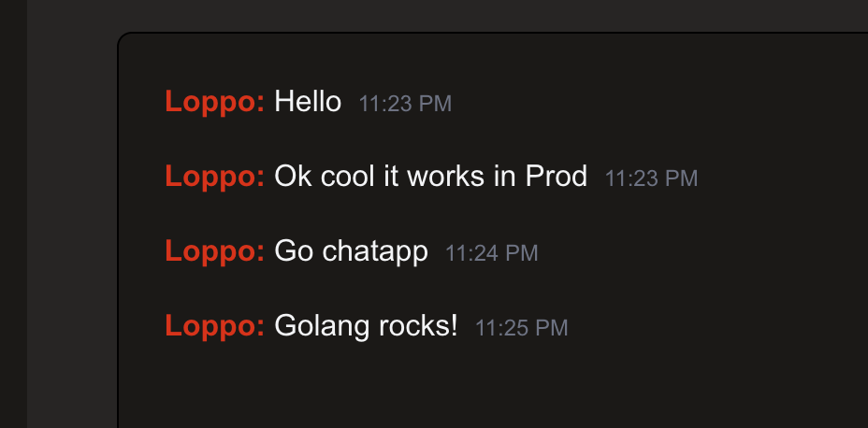Click the word 'Prod' in the chat
The height and width of the screenshot is (428, 868).
pos(557,176)
